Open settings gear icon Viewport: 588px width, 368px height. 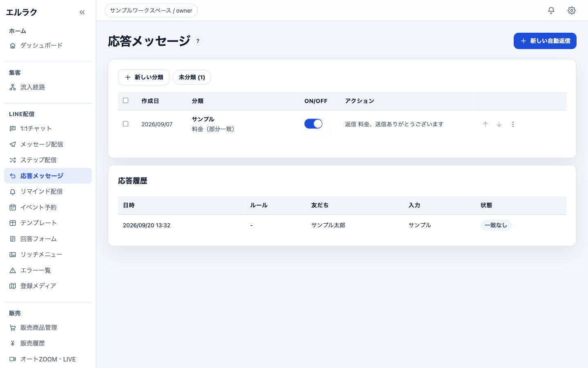click(572, 10)
